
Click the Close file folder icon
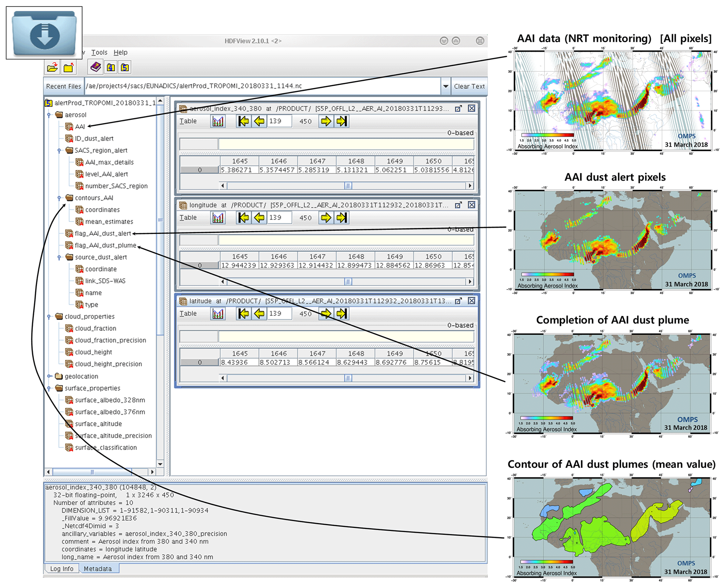tap(69, 67)
